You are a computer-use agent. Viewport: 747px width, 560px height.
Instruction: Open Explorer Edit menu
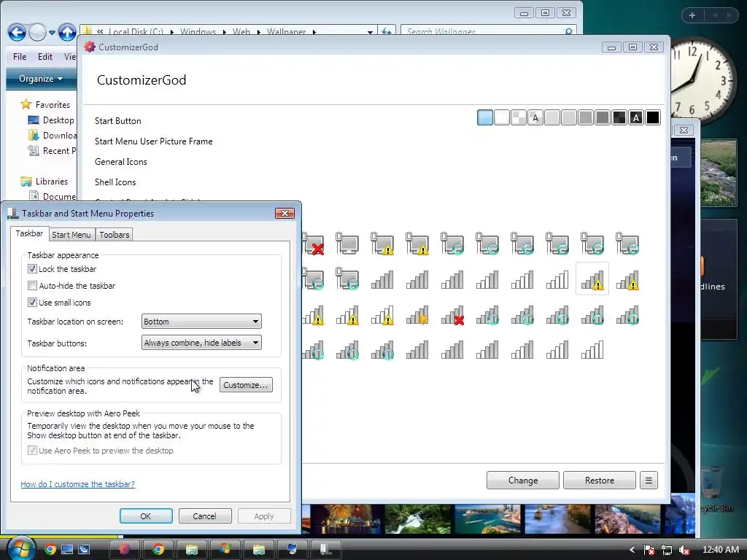pyautogui.click(x=45, y=57)
